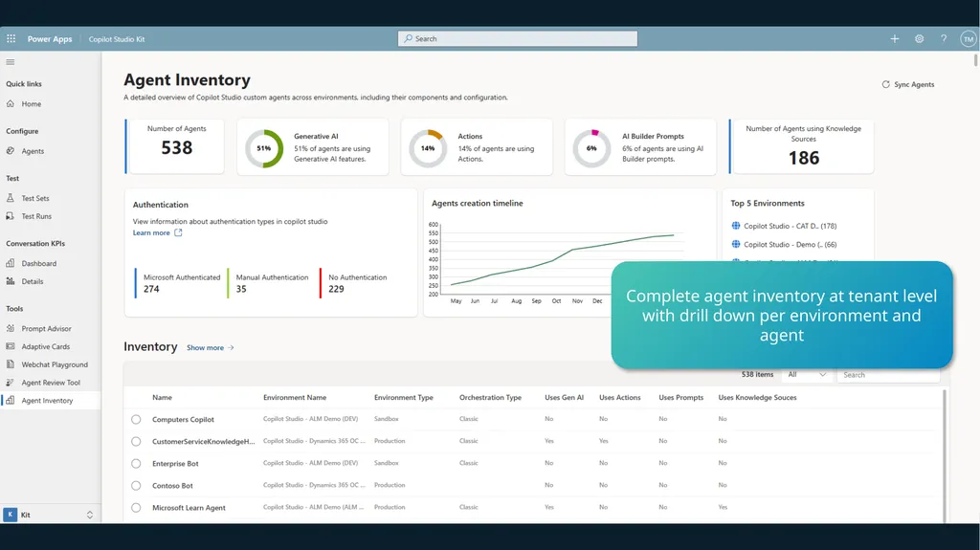Click the Uses Actions column header
Screen dimensions: 980x550
pos(619,398)
